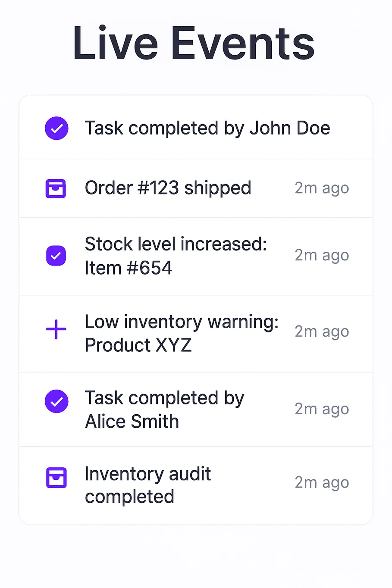Image resolution: width=392 pixels, height=588 pixels.
Task: Toggle the checkbox icon for Stock level increased
Action: click(x=56, y=256)
